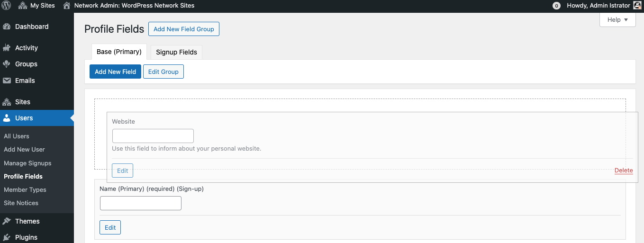Switch to Signup Fields tab
The width and height of the screenshot is (644, 243).
pos(176,52)
